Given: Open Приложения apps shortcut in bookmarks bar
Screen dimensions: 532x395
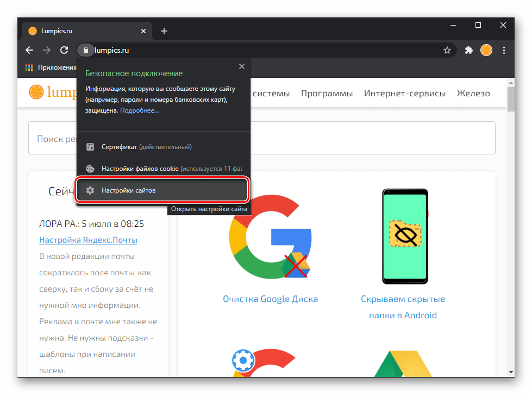Looking at the screenshot, I should [x=51, y=67].
